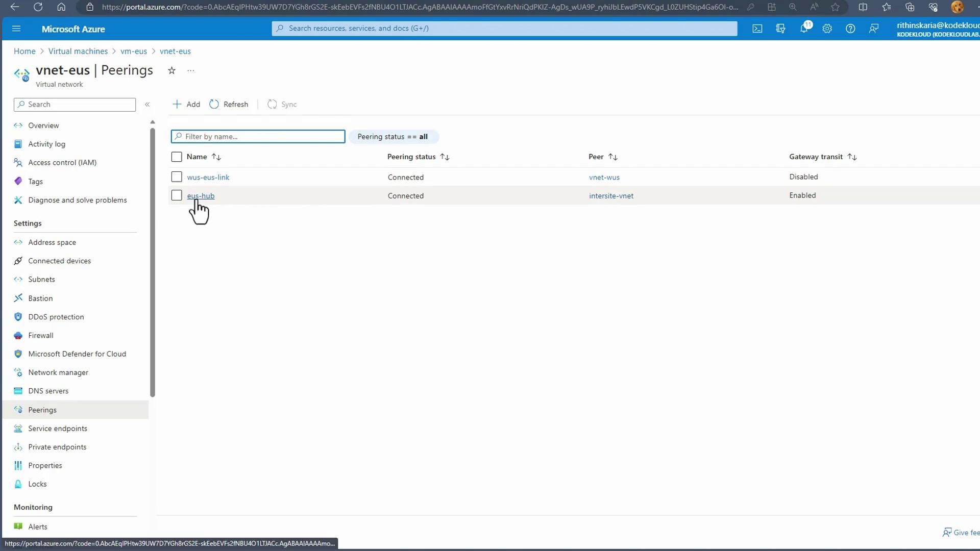Open the Azure portal hamburger menu
980x551 pixels.
16,29
